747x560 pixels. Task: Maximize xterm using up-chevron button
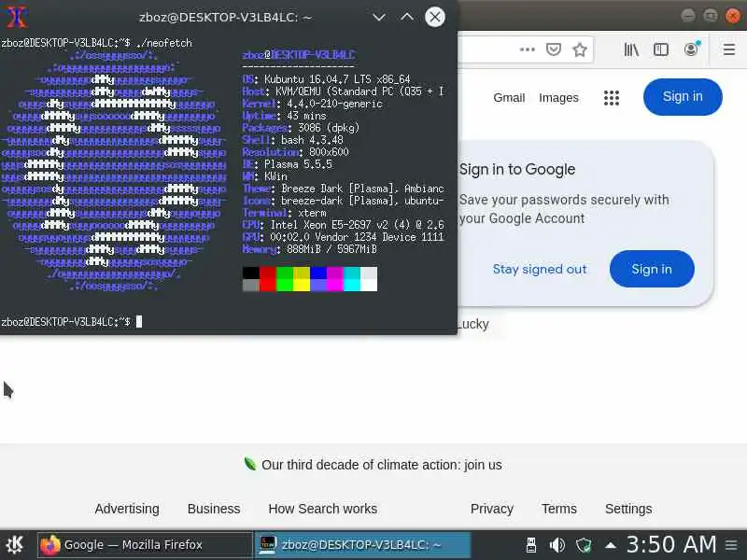point(407,17)
